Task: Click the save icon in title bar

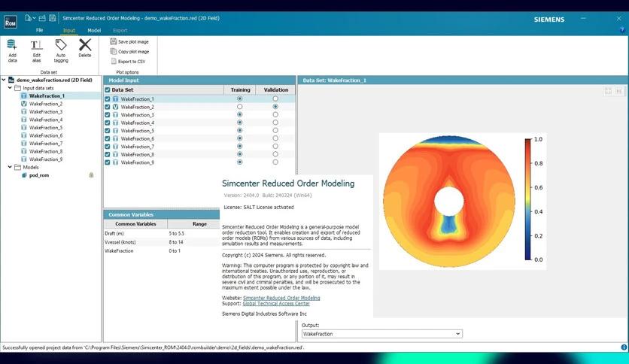Action: [x=53, y=17]
